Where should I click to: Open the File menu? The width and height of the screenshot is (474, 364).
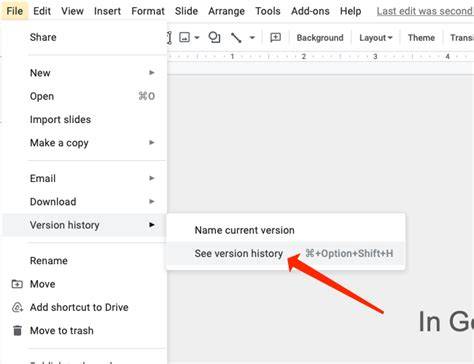click(x=14, y=11)
